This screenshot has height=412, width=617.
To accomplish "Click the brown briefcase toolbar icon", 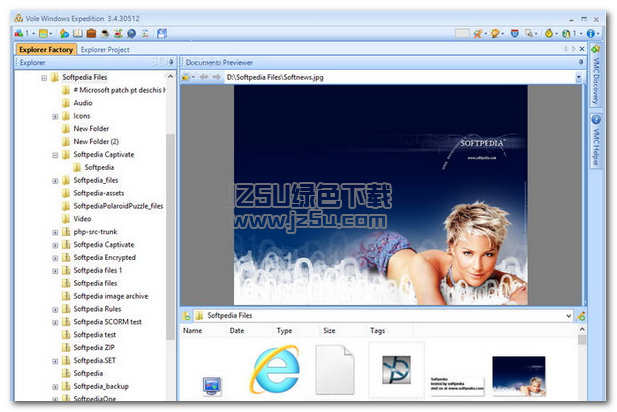I will tap(91, 33).
